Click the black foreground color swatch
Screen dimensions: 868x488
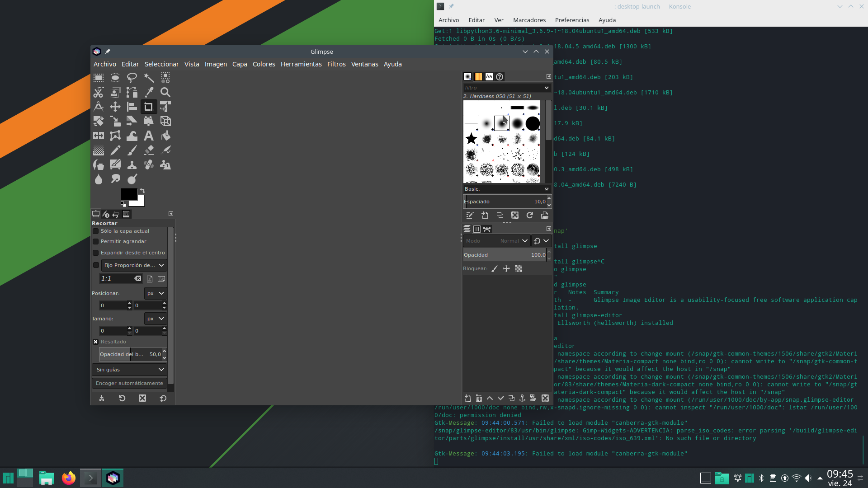[128, 193]
